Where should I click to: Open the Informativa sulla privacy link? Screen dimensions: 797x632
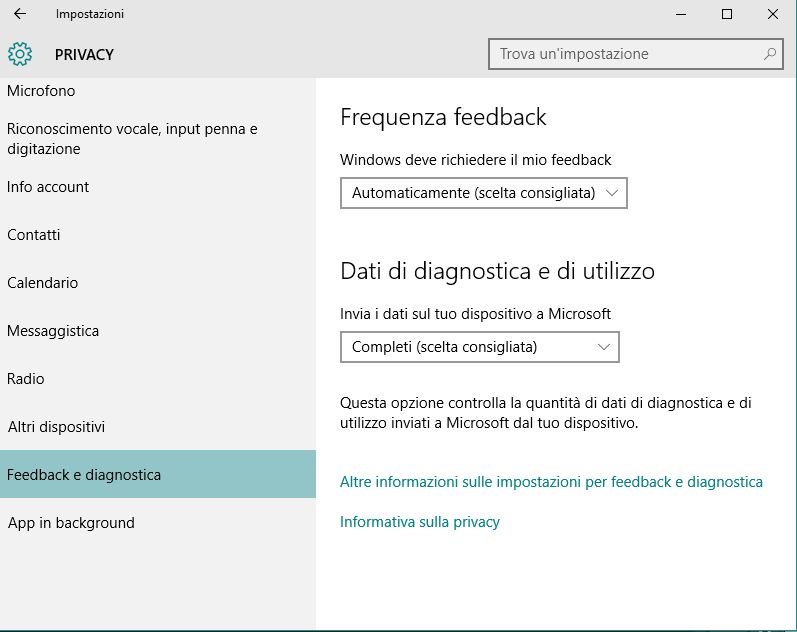tap(420, 522)
